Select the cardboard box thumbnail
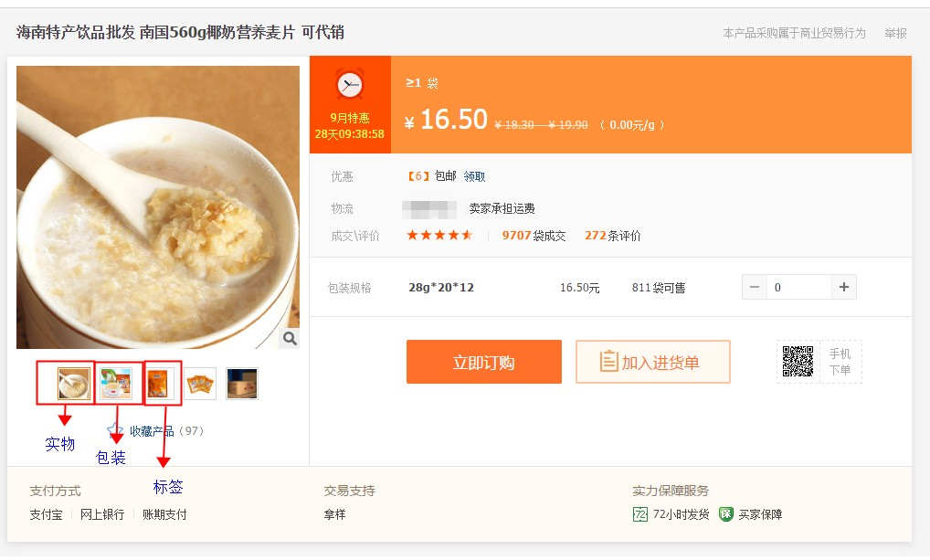 click(242, 384)
